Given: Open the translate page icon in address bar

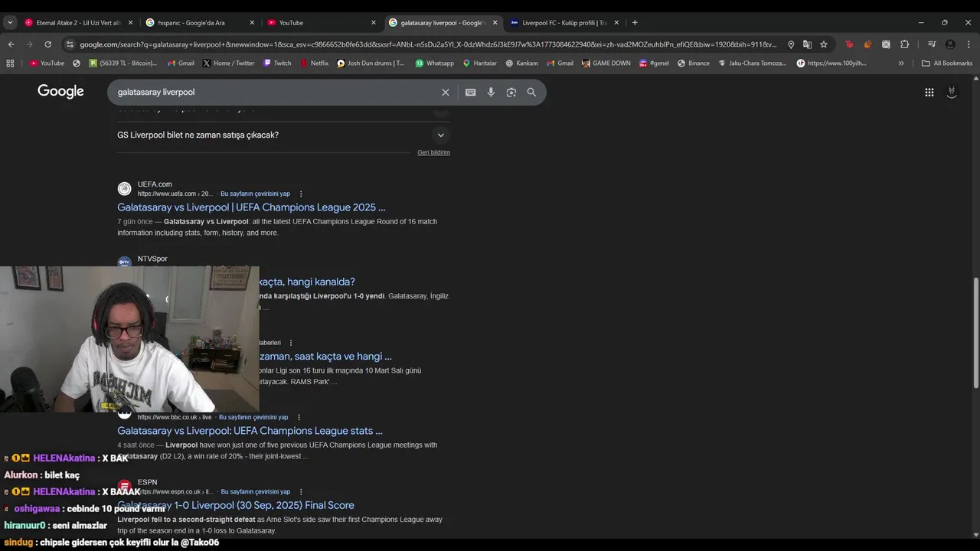Looking at the screenshot, I should tap(807, 44).
